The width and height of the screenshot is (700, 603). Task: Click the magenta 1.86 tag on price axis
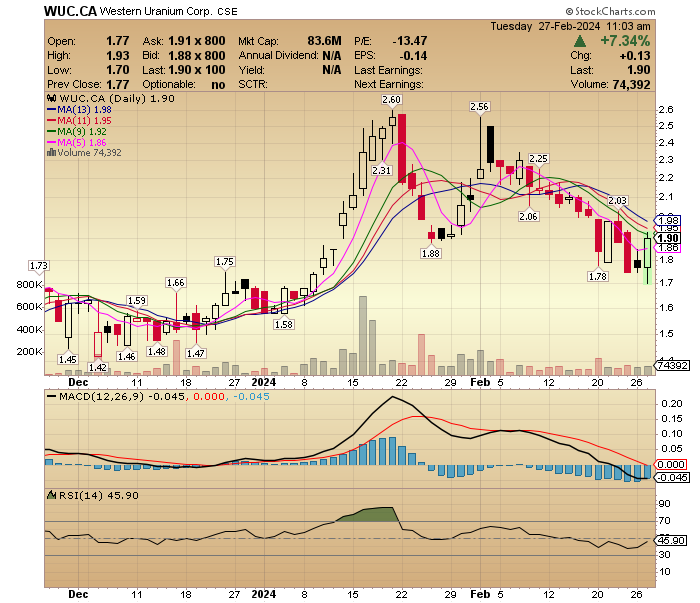(x=667, y=248)
